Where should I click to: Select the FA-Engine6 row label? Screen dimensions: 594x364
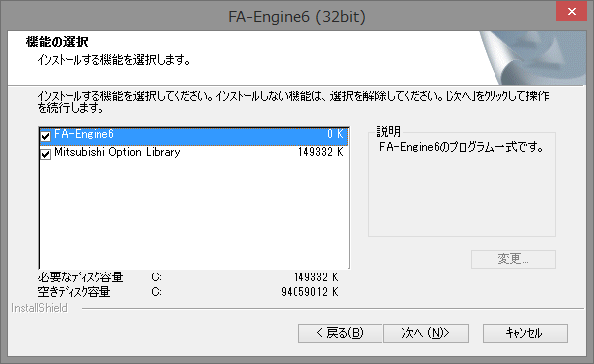(x=84, y=134)
